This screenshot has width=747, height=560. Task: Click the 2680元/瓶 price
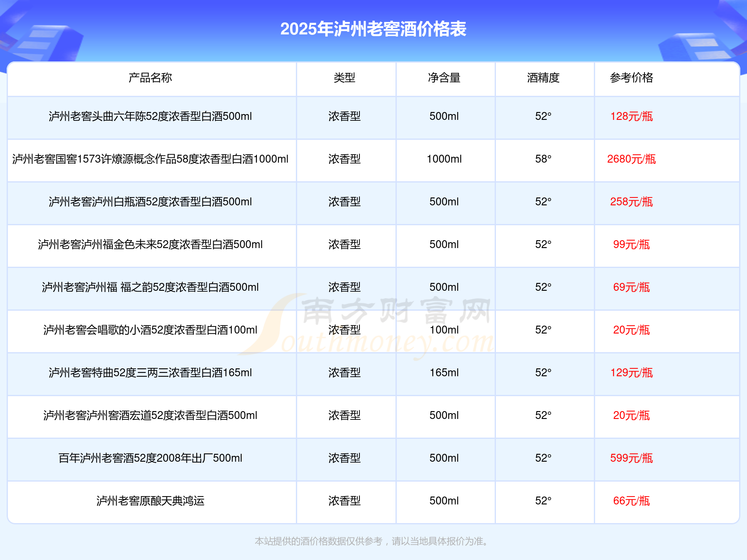[632, 159]
